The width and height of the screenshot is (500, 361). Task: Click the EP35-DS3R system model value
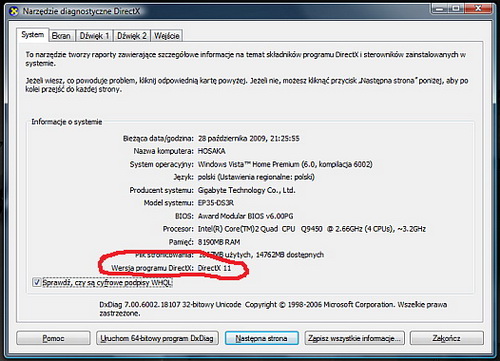pyautogui.click(x=216, y=203)
